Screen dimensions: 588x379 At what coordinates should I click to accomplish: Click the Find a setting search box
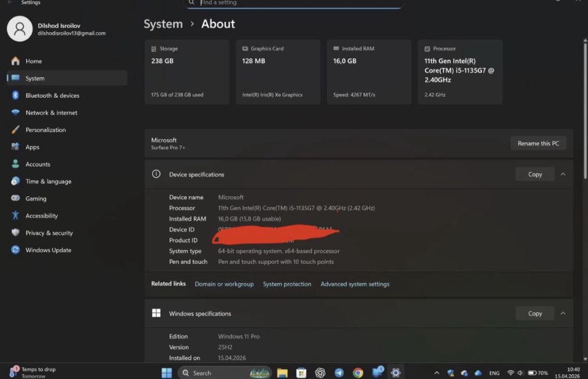coord(295,3)
